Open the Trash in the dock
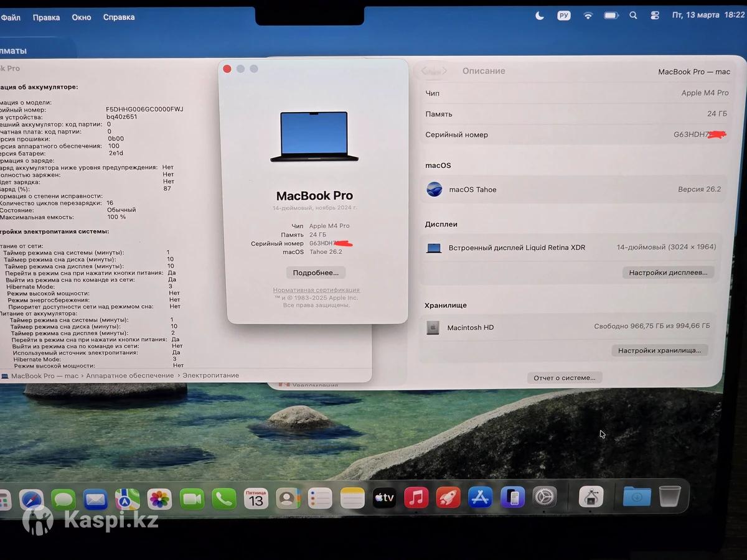Image resolution: width=747 pixels, height=560 pixels. tap(670, 496)
